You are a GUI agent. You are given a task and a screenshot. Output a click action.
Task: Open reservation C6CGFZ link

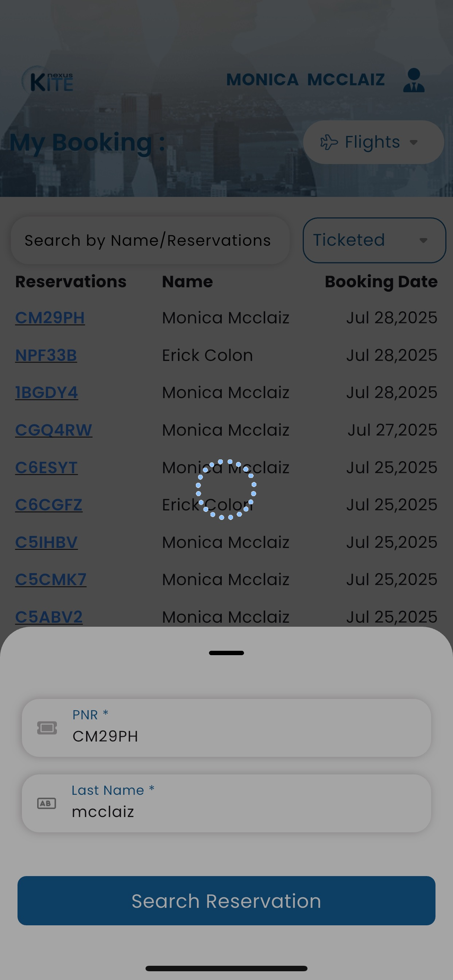click(49, 505)
